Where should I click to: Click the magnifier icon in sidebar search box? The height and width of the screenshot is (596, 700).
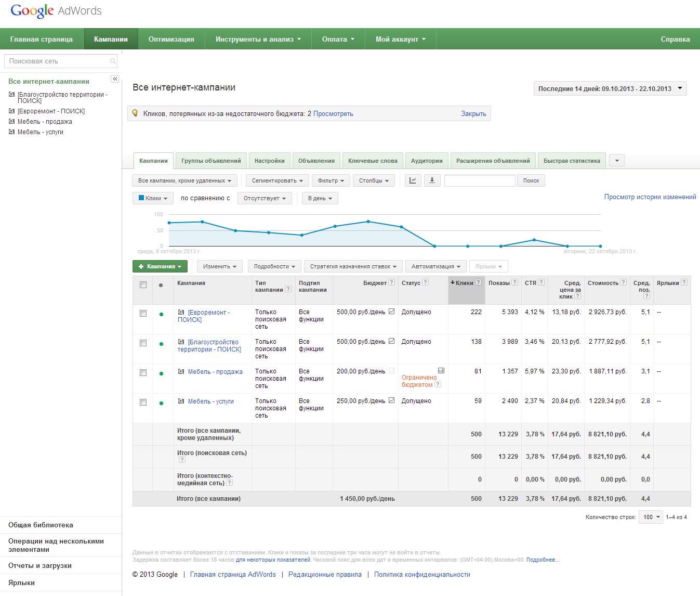pyautogui.click(x=113, y=61)
